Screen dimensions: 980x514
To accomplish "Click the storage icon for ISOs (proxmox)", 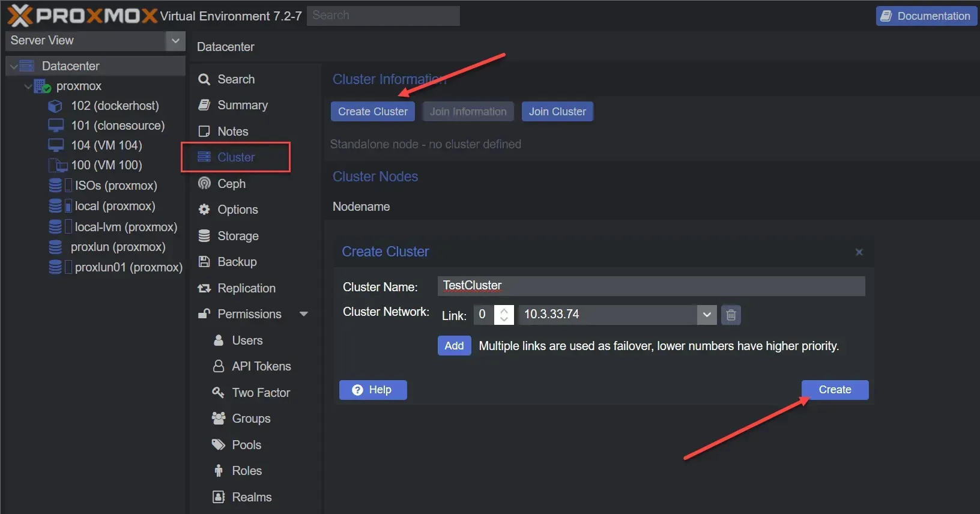I will coord(55,186).
